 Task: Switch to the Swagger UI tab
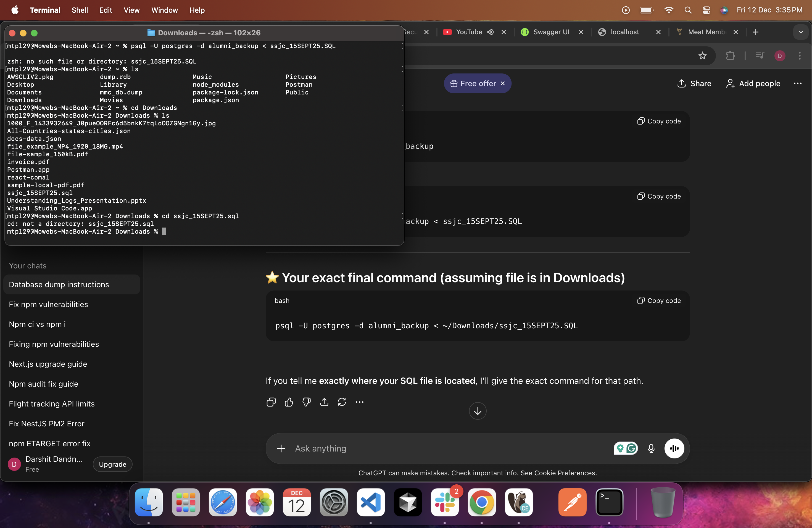551,32
